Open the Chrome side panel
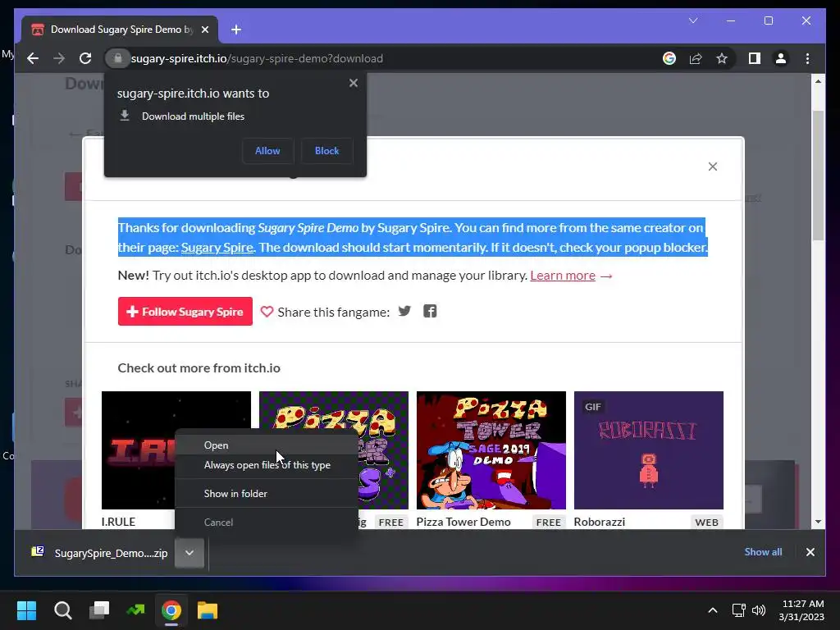Viewport: 840px width, 630px height. point(755,58)
